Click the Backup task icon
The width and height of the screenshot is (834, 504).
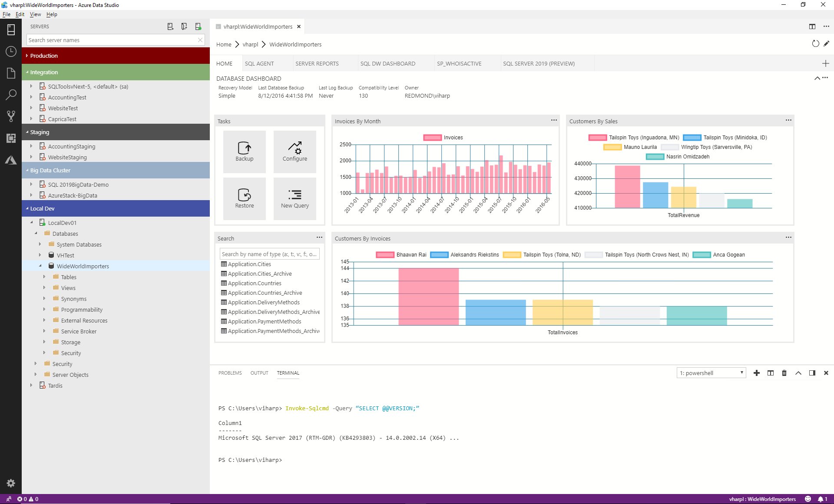click(x=244, y=151)
